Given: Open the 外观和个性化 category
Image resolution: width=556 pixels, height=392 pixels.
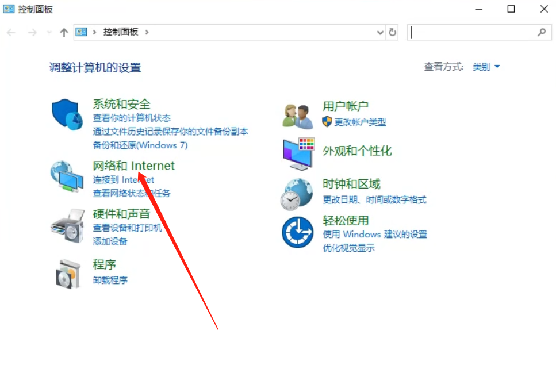Looking at the screenshot, I should point(357,151).
